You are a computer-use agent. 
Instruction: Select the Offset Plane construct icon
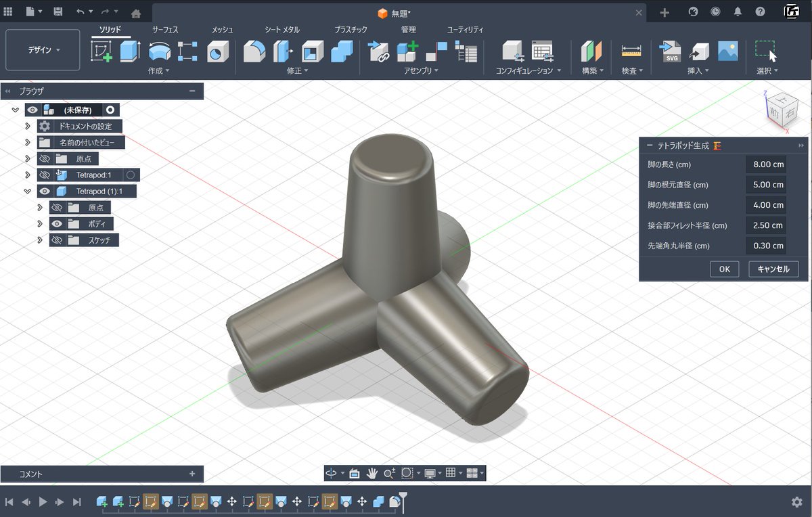592,51
